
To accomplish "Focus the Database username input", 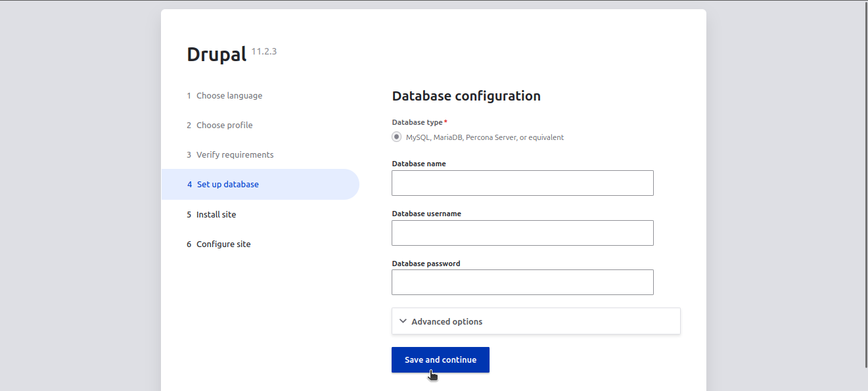I will (x=522, y=233).
